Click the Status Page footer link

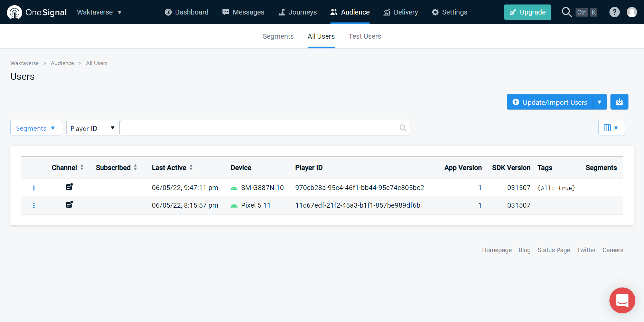(554, 250)
